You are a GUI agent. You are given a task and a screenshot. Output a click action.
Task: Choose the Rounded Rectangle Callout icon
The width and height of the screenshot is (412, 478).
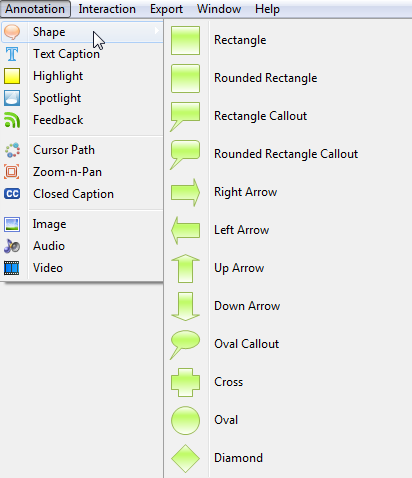pyautogui.click(x=185, y=155)
